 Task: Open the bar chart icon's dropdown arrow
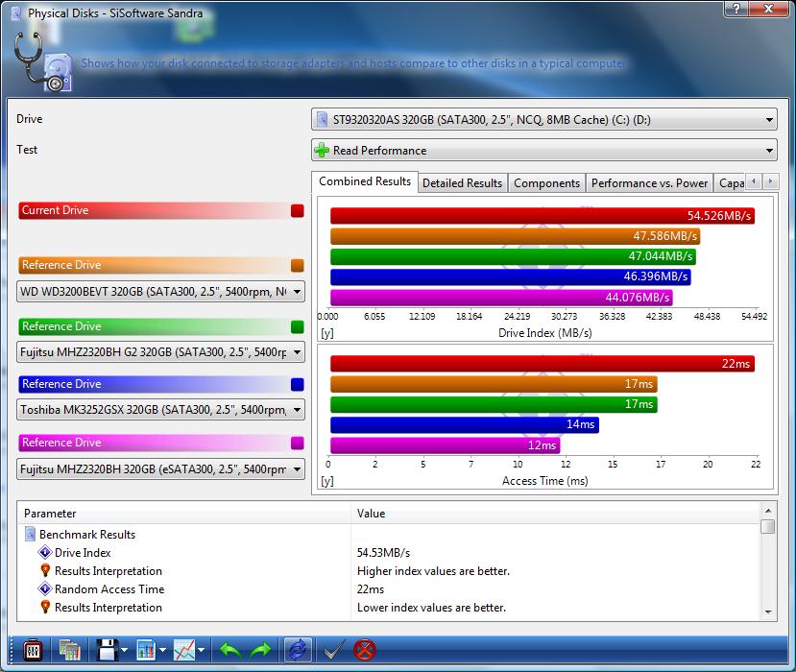point(162,650)
